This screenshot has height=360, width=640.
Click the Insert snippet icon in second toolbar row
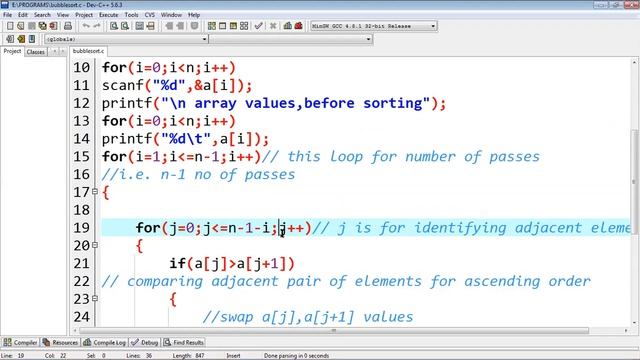10,39
